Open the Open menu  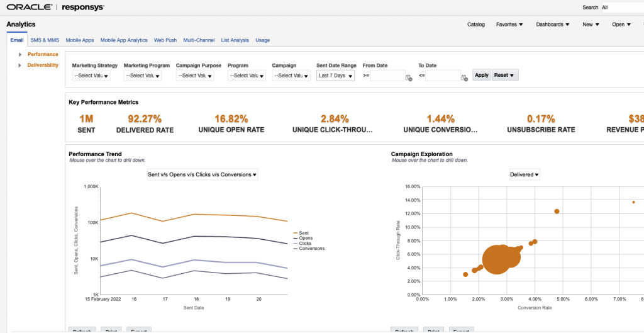coord(621,25)
